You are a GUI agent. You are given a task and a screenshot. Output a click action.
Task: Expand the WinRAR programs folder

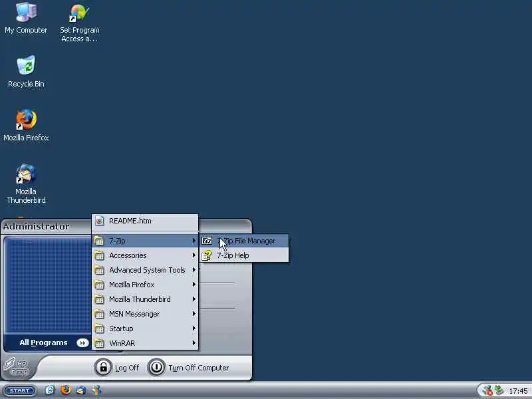point(145,343)
